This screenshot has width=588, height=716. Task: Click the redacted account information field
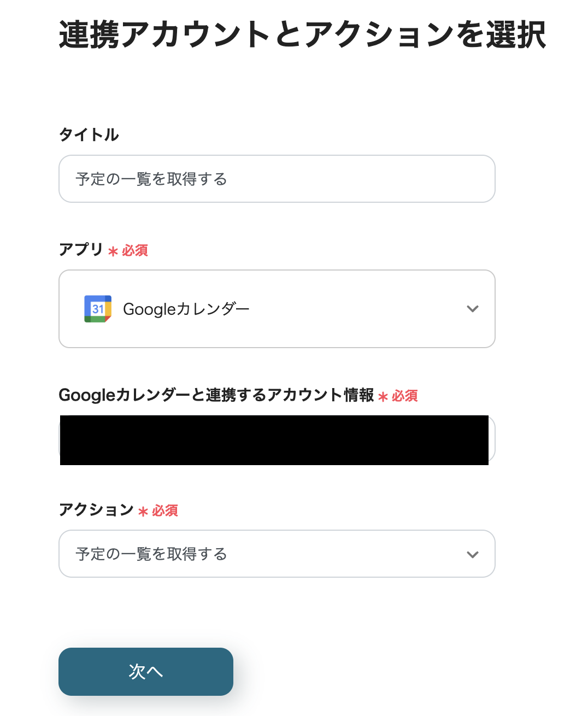click(274, 440)
